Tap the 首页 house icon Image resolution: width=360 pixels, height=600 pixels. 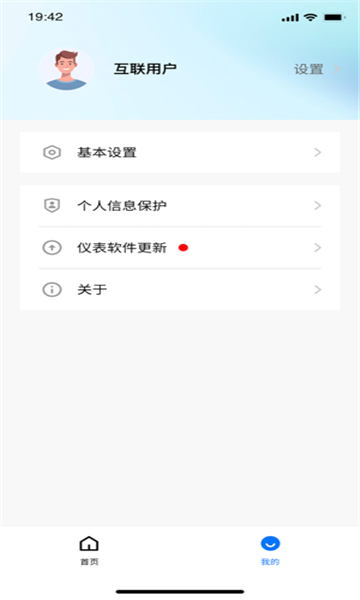(x=89, y=543)
